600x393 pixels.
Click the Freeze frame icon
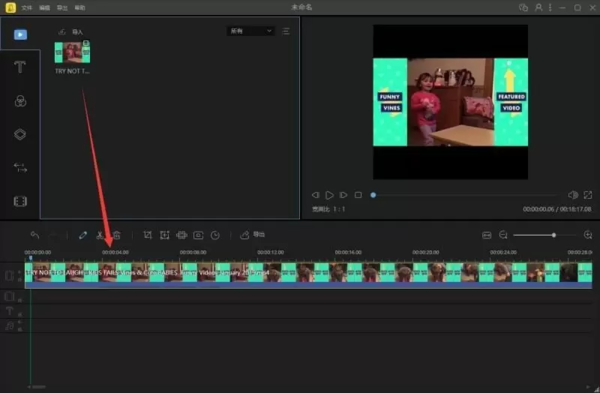(198, 235)
